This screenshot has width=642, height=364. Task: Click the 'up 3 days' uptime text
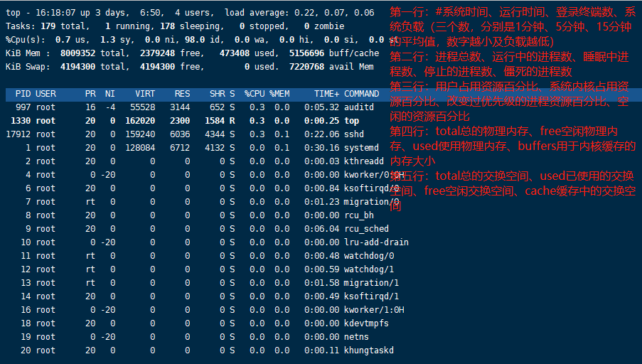(x=103, y=13)
